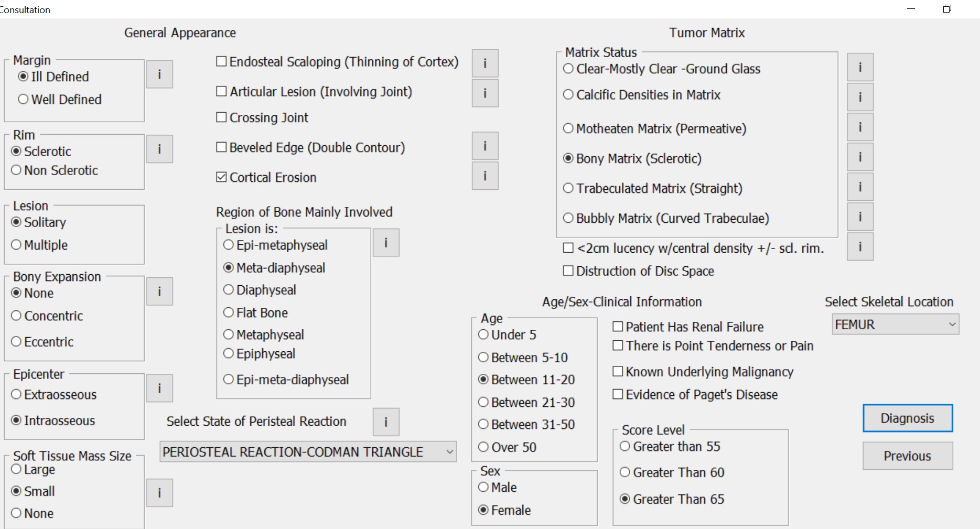Open info button for Margin
The width and height of the screenshot is (980, 529).
[x=159, y=74]
